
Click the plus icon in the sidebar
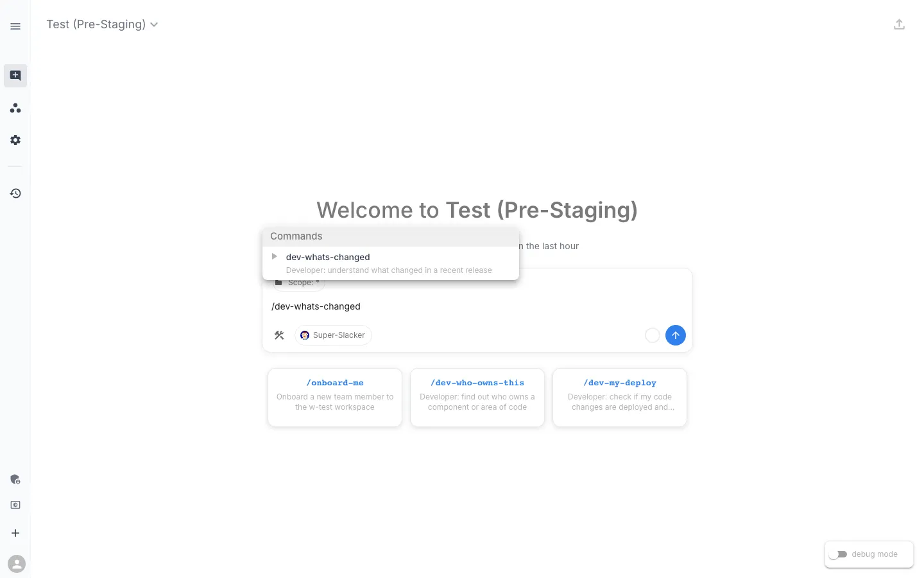tap(15, 532)
